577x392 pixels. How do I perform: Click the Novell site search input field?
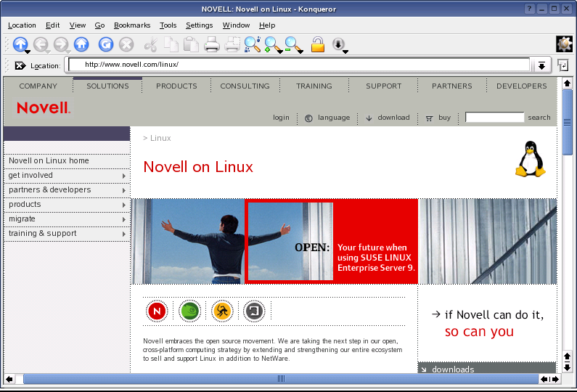click(x=494, y=118)
